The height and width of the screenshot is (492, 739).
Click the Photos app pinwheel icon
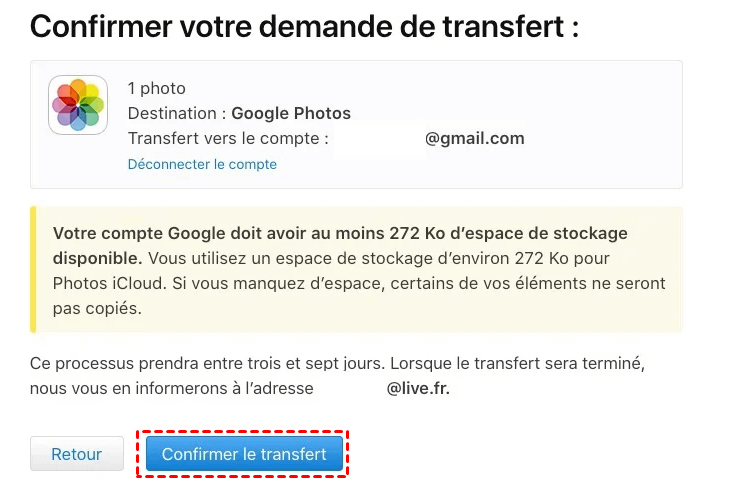point(78,105)
